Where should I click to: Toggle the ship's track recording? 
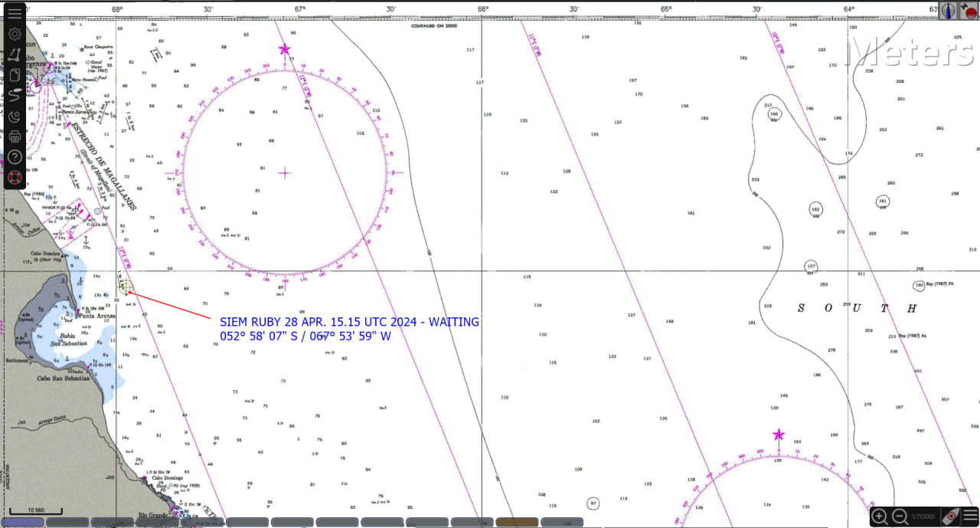(15, 96)
